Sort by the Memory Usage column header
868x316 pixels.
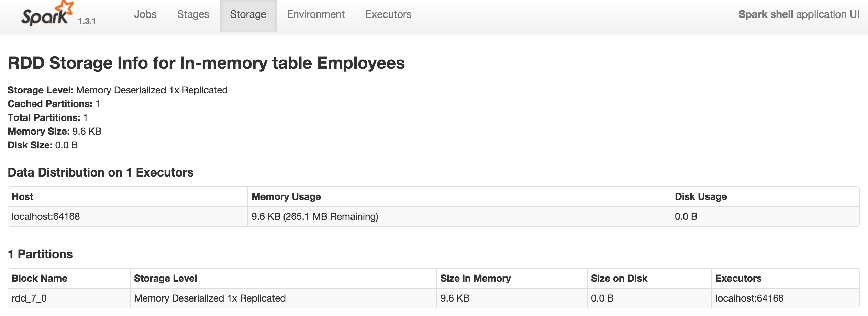[286, 196]
